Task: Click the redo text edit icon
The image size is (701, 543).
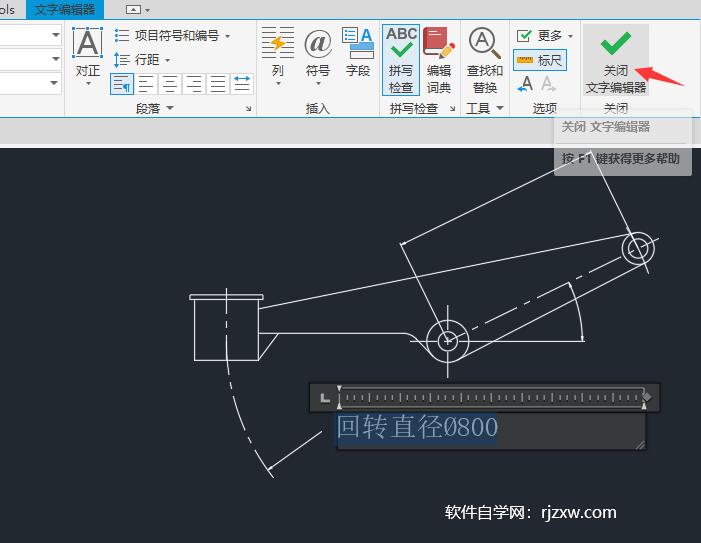Action: tap(547, 84)
